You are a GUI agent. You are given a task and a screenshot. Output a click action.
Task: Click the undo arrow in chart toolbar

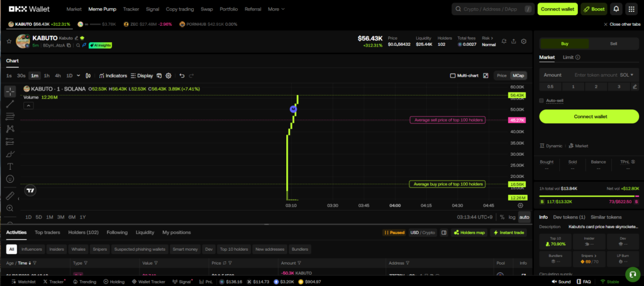pos(182,75)
